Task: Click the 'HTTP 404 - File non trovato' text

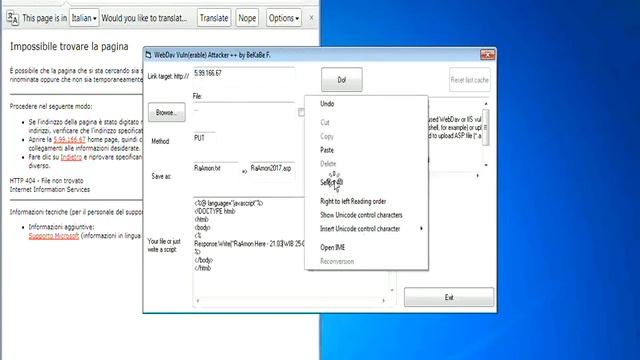Action: pos(47,180)
